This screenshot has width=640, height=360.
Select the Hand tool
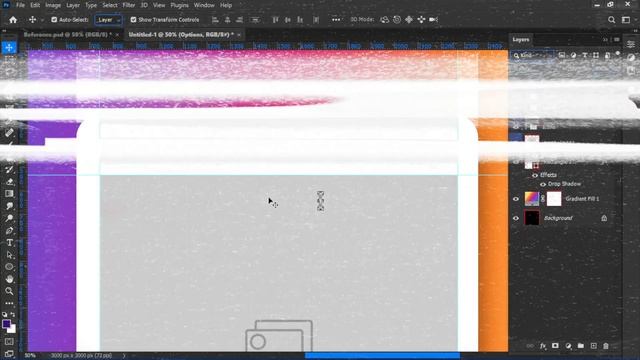(9, 279)
